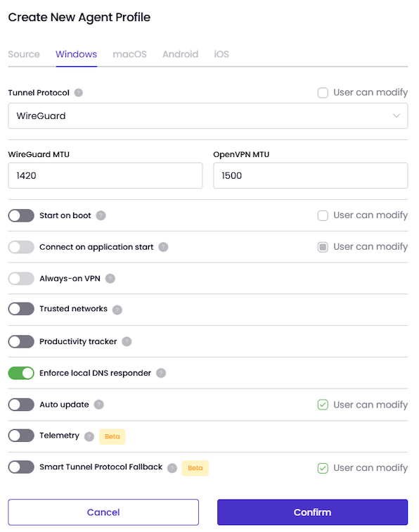Click help icon next to Tunnel Protocol

click(x=79, y=93)
